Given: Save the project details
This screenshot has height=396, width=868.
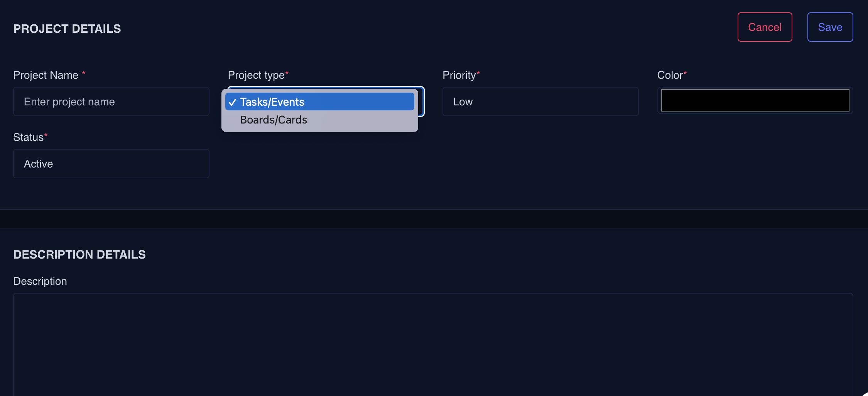Looking at the screenshot, I should [x=830, y=27].
